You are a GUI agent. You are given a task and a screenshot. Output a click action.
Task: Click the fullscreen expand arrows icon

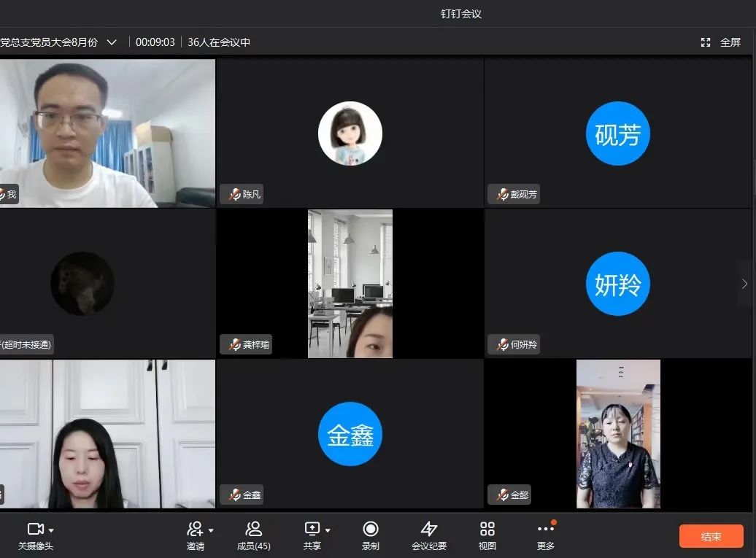pyautogui.click(x=706, y=42)
